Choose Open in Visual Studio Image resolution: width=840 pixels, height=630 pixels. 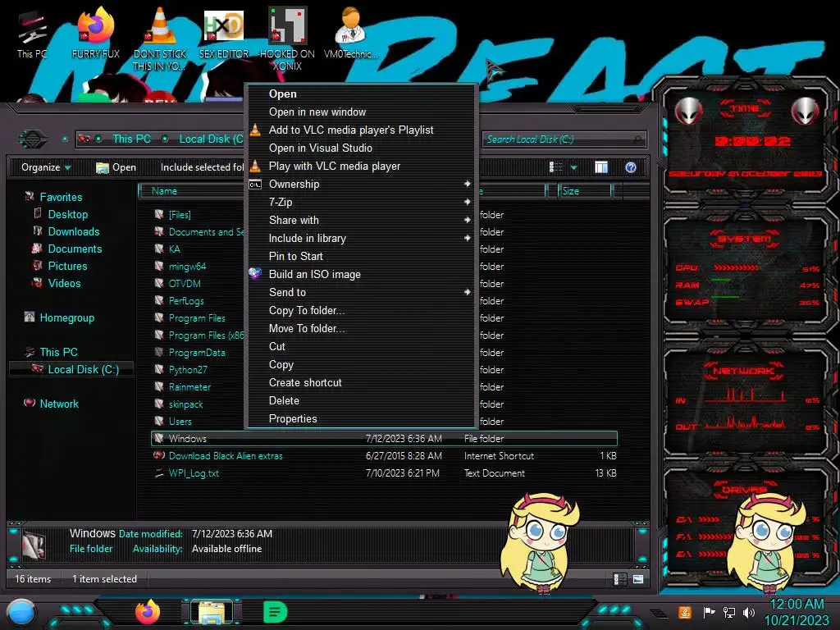click(362, 148)
